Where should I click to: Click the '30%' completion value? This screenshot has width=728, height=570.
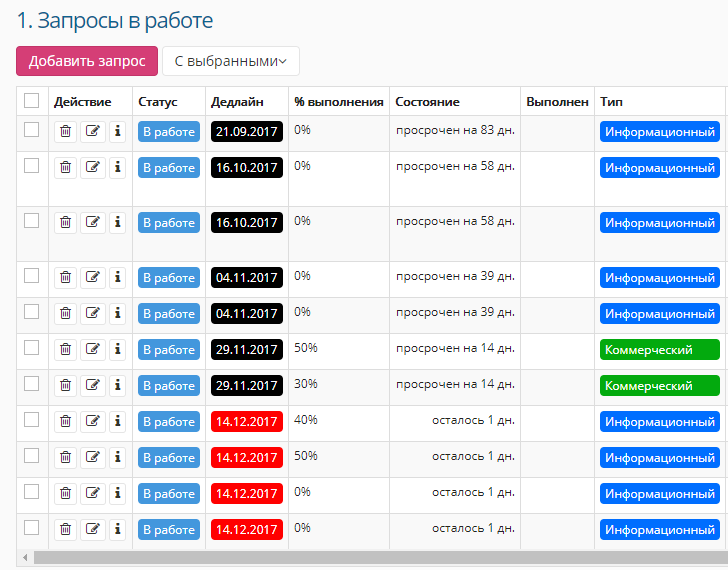point(306,384)
